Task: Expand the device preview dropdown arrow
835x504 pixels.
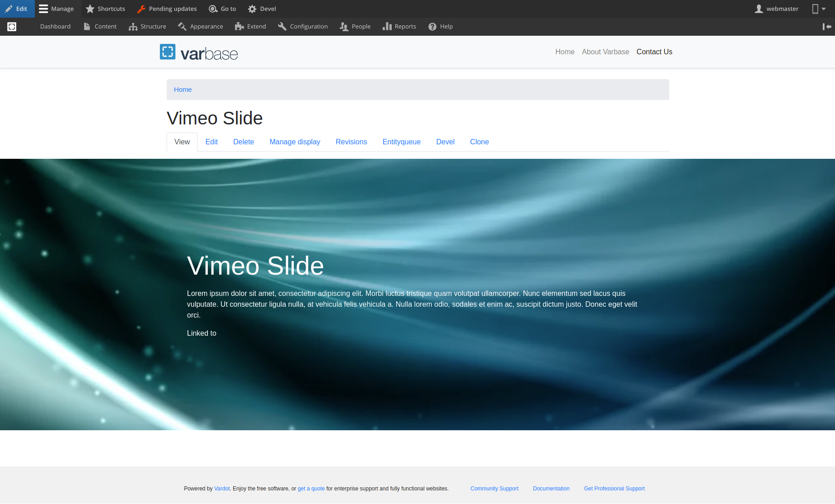Action: 823,10
